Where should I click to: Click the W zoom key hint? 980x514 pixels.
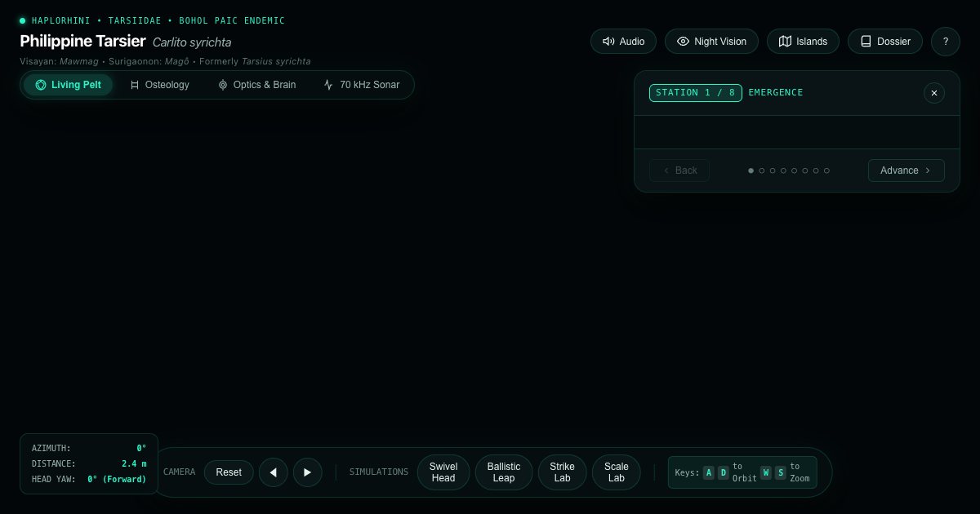coord(766,472)
